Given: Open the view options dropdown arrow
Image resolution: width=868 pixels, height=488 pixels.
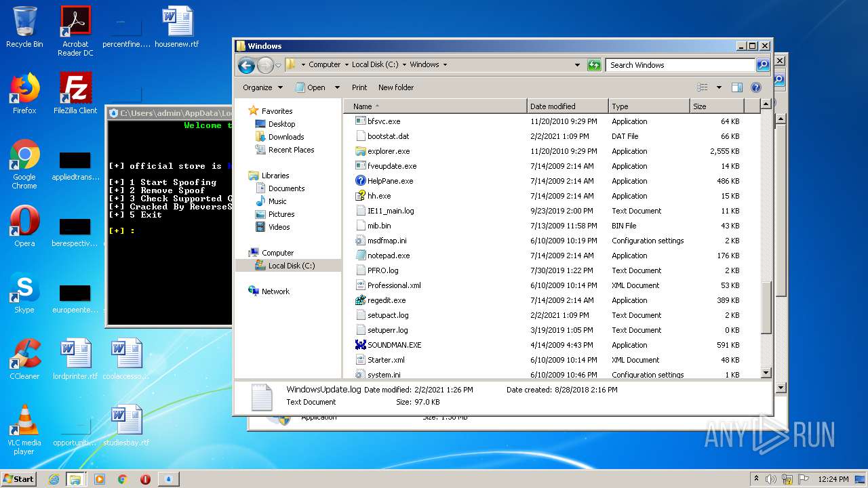Looking at the screenshot, I should (719, 87).
